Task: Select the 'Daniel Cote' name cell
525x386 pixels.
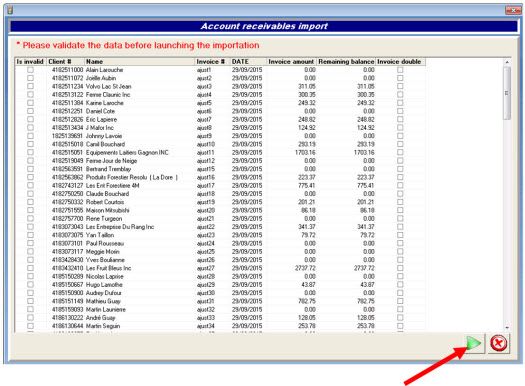Action: pyautogui.click(x=100, y=111)
